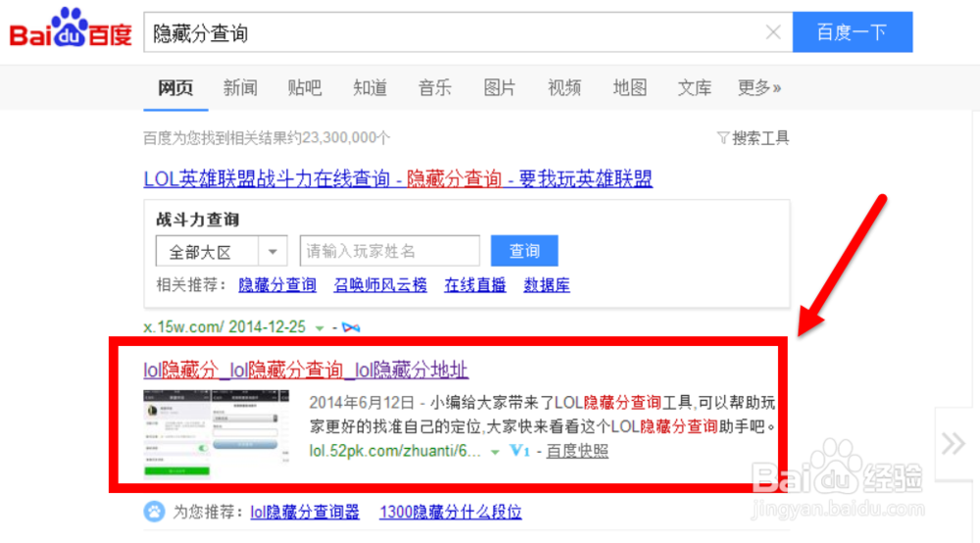This screenshot has height=543, width=980.
Task: Click the Baidu logo
Action: tap(71, 28)
